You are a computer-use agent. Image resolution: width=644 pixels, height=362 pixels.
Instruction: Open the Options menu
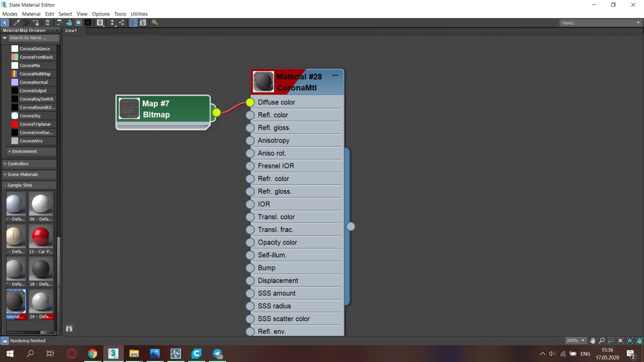point(101,14)
